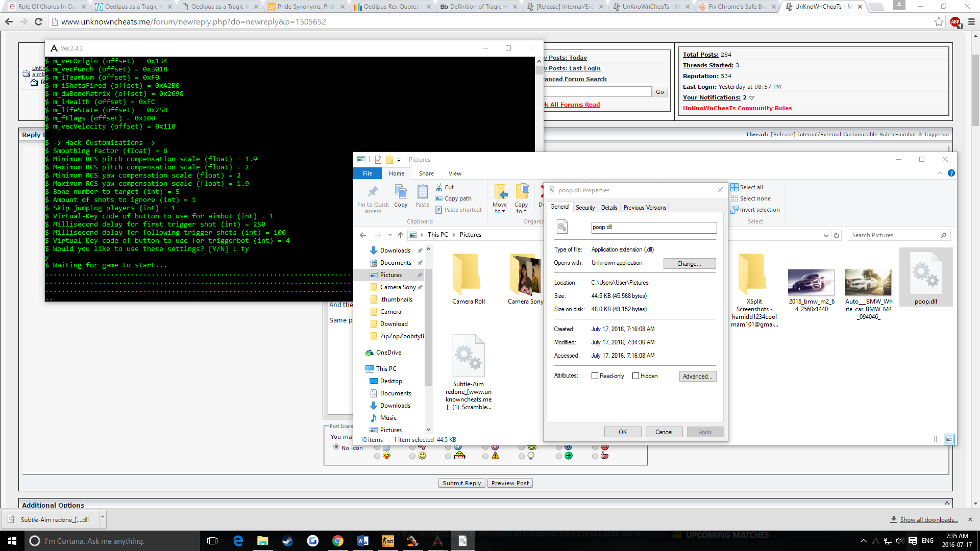Screen dimensions: 980x551
Task: Click the Paste icon in ribbon
Action: coord(422,192)
